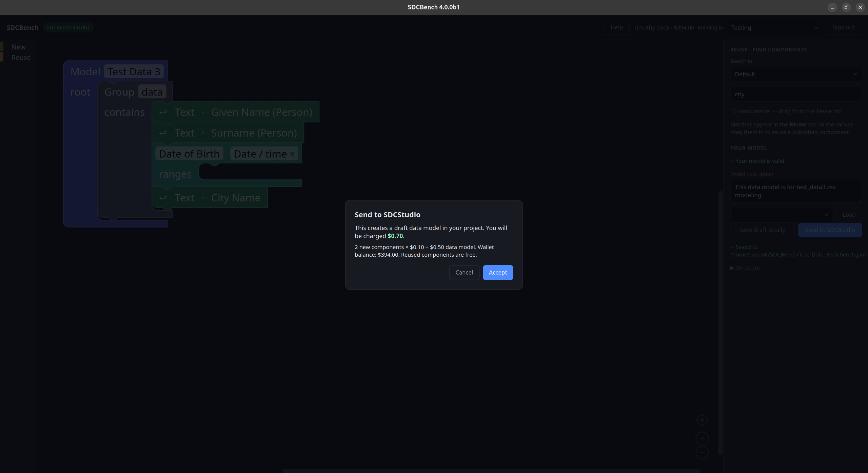Click Save draft locally button
Screen dimensions: 868x473
pyautogui.click(x=762, y=230)
